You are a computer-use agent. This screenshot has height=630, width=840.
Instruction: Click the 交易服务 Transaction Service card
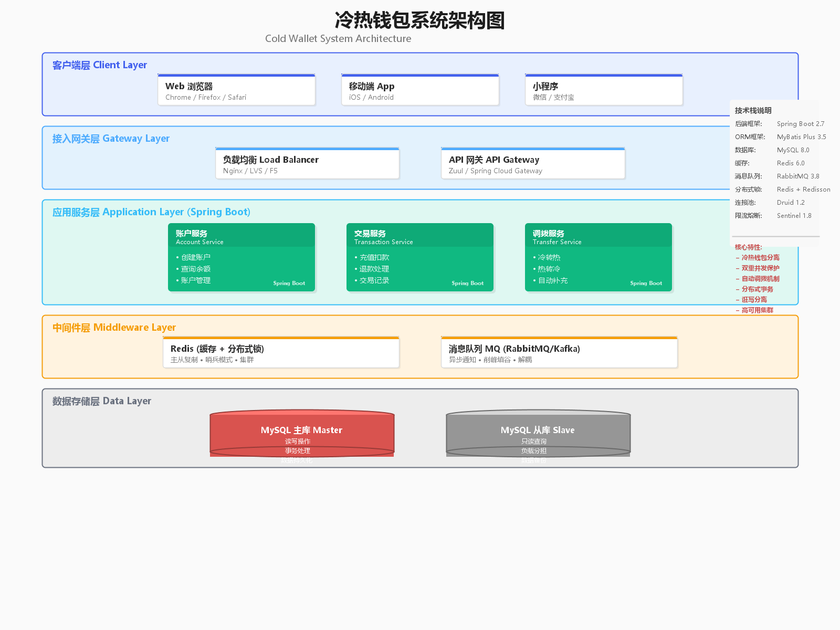coord(420,257)
